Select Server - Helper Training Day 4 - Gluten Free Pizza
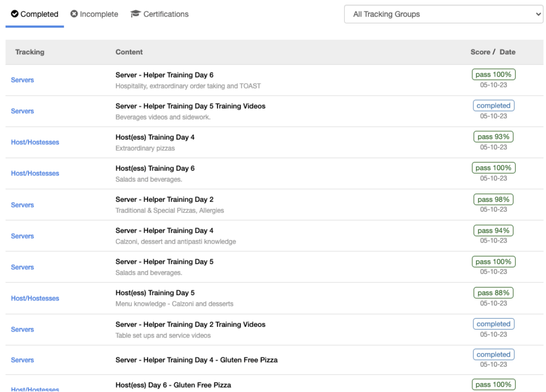This screenshot has width=546, height=392. tap(196, 360)
